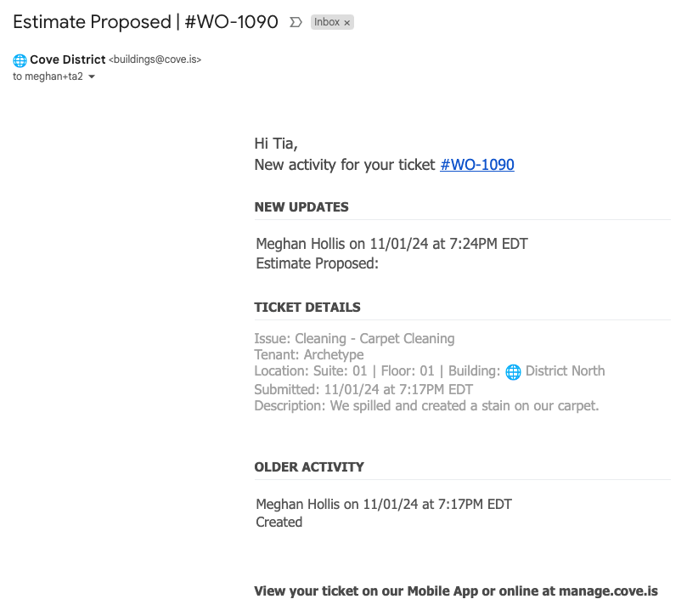Open the #WO-1090 ticket link
This screenshot has height=616, width=687.
point(476,165)
